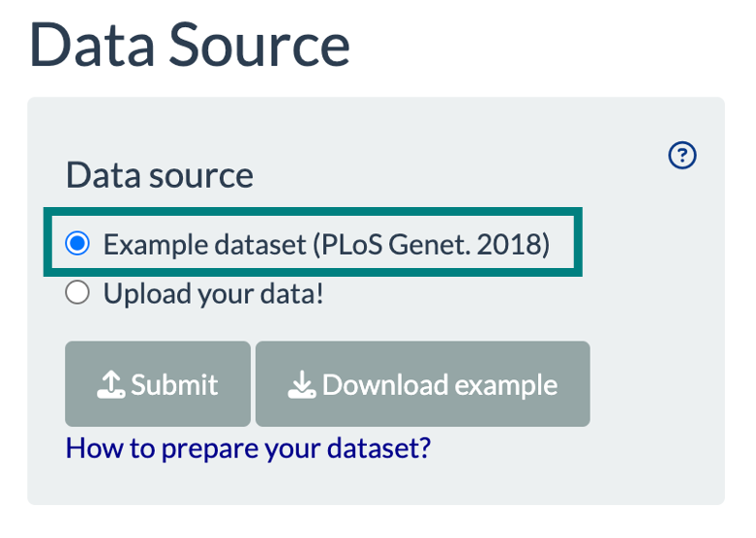
Task: Click the circled question mark for help
Action: click(682, 155)
